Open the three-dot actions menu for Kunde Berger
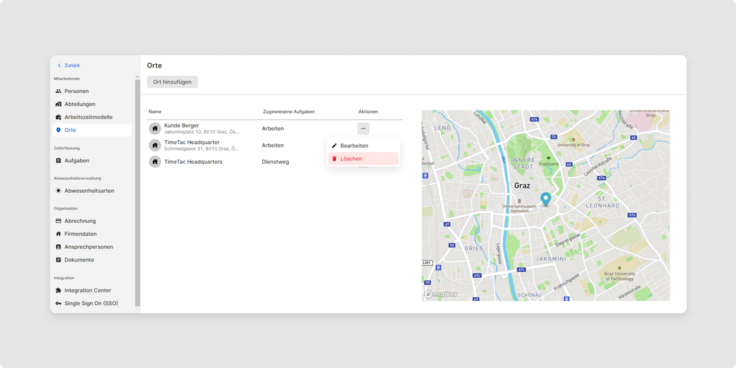Viewport: 736px width, 368px height. point(363,129)
